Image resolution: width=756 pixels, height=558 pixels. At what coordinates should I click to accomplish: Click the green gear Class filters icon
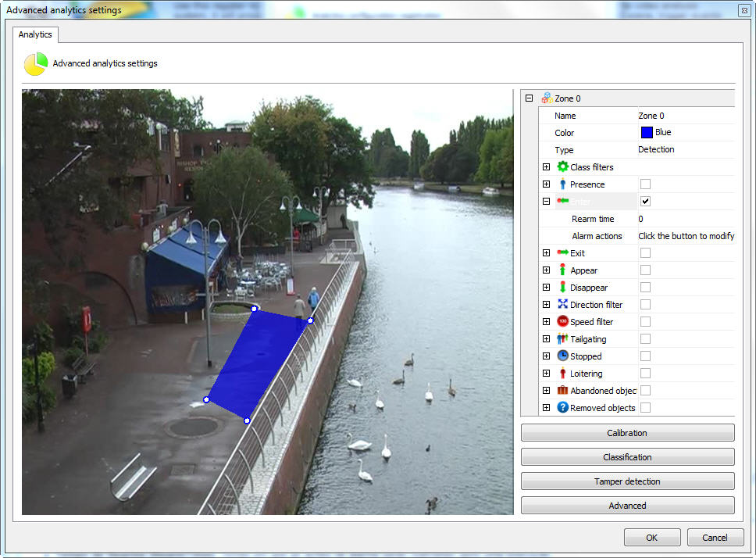[562, 166]
